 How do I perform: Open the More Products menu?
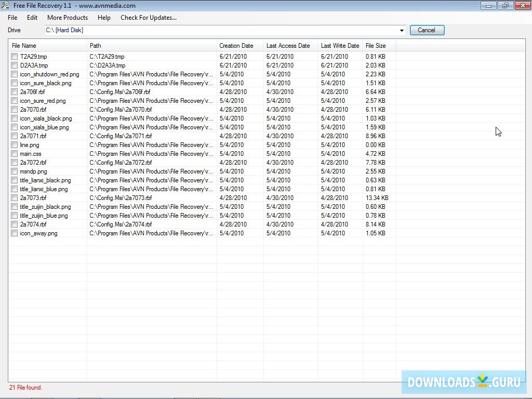pyautogui.click(x=68, y=18)
